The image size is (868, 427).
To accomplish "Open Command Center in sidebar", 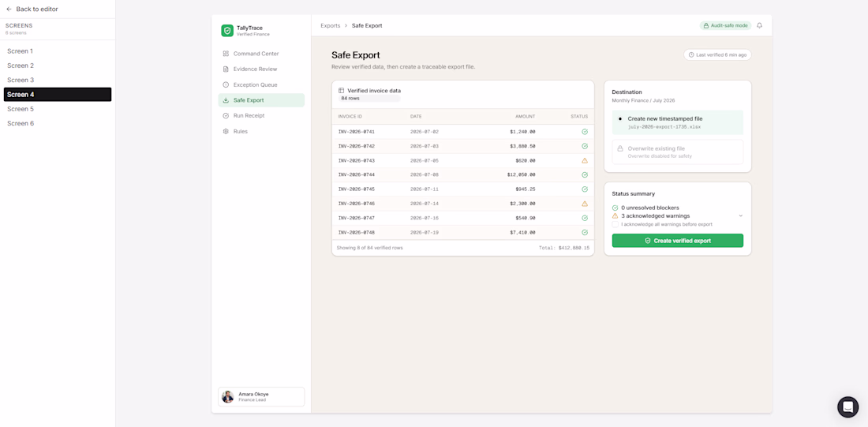I will pyautogui.click(x=261, y=54).
